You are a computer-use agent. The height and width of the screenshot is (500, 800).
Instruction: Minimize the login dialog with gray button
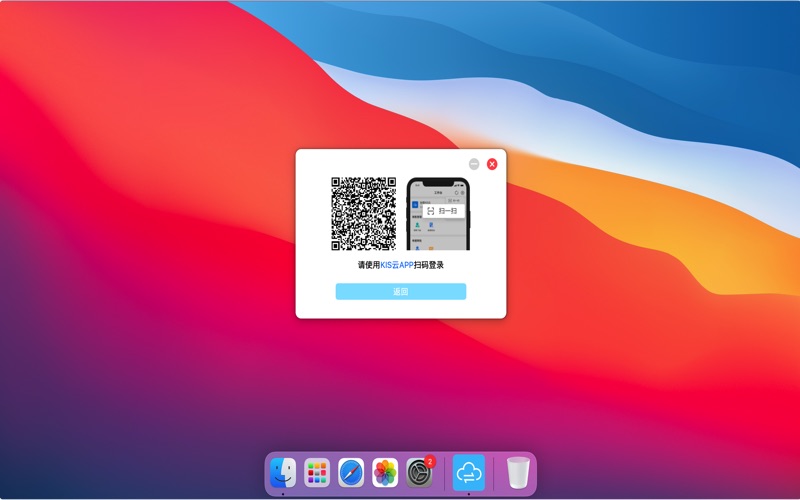click(x=474, y=164)
